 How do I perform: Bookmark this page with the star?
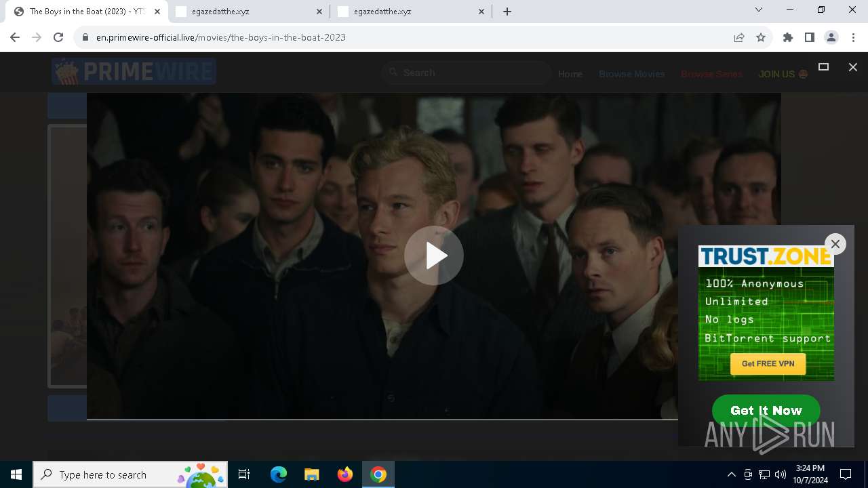(x=761, y=37)
